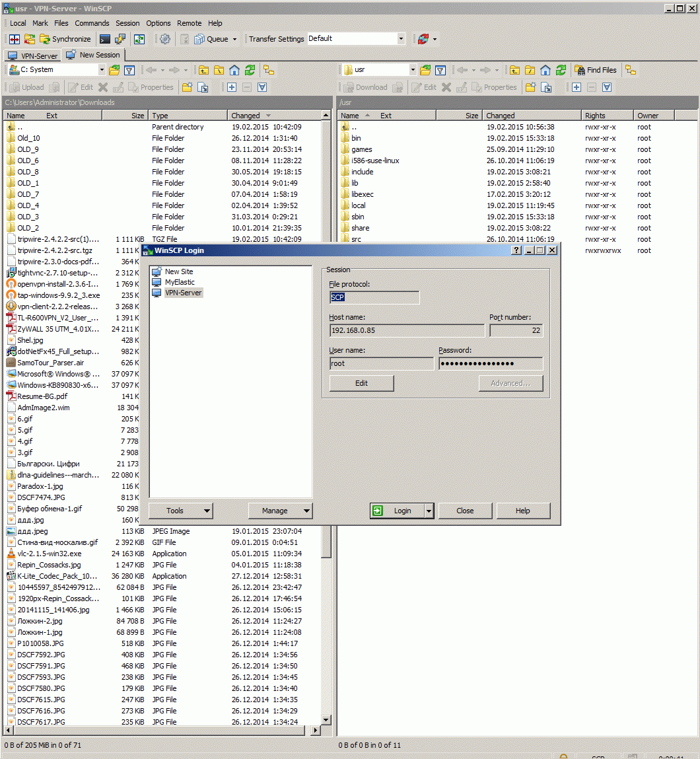Click the local panel select files plus icon

click(x=232, y=87)
